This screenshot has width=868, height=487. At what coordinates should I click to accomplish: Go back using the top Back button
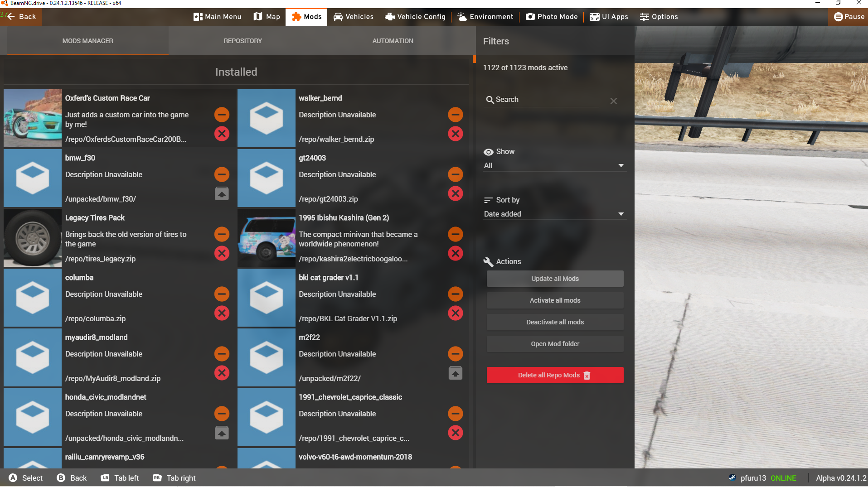[21, 17]
